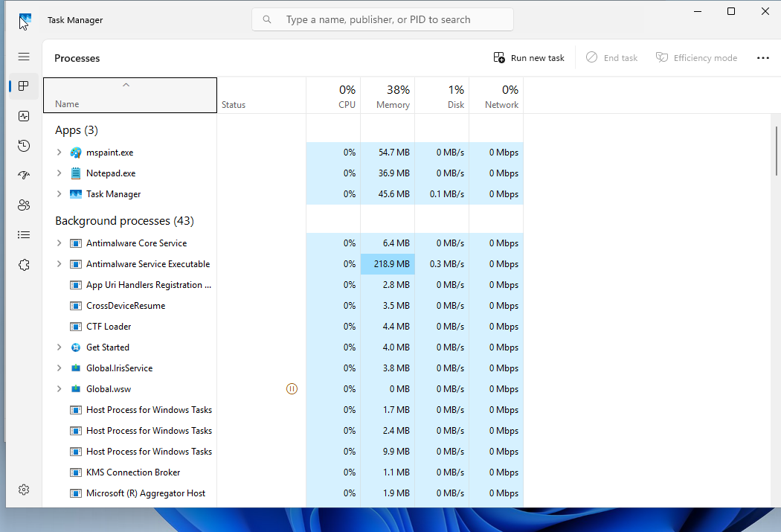Click the Notepad.exe notebook icon
781x532 pixels.
(x=76, y=173)
